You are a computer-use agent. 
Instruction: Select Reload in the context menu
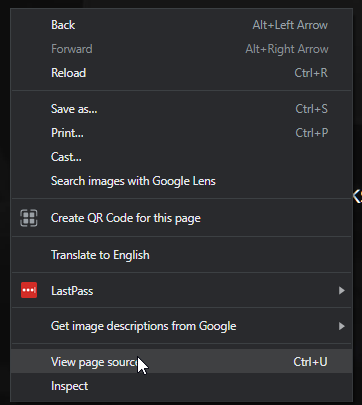[182, 73]
